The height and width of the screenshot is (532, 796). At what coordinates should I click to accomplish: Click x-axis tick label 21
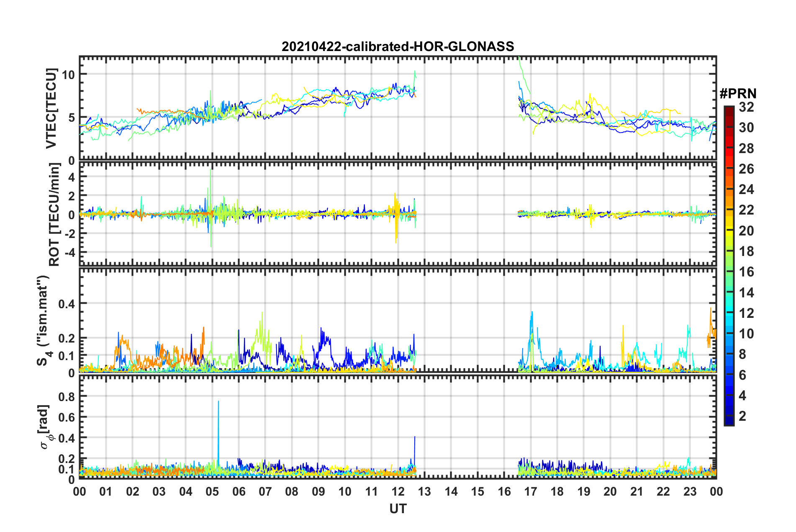pos(637,491)
